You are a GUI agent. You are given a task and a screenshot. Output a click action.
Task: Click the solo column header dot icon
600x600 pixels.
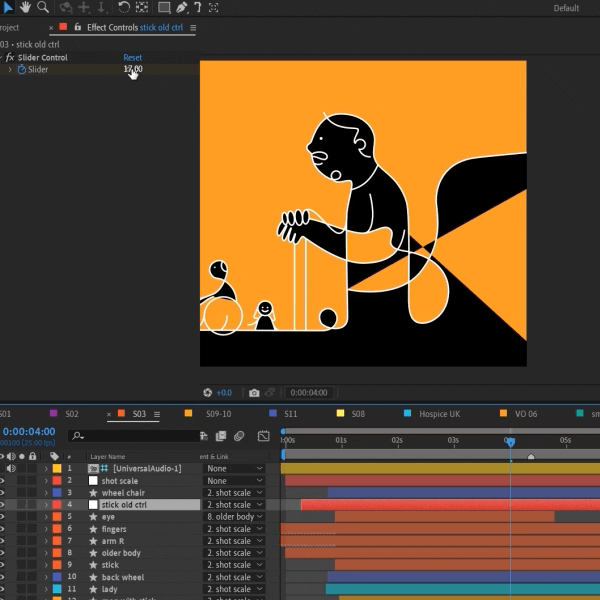[22, 456]
